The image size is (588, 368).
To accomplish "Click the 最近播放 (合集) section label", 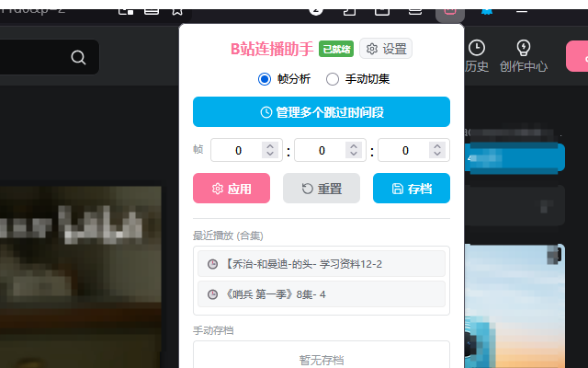I will click(228, 236).
